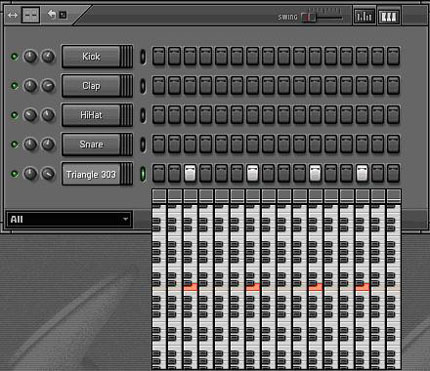Click the first red note in keyboard editor
This screenshot has height=371, width=430.
coord(191,287)
